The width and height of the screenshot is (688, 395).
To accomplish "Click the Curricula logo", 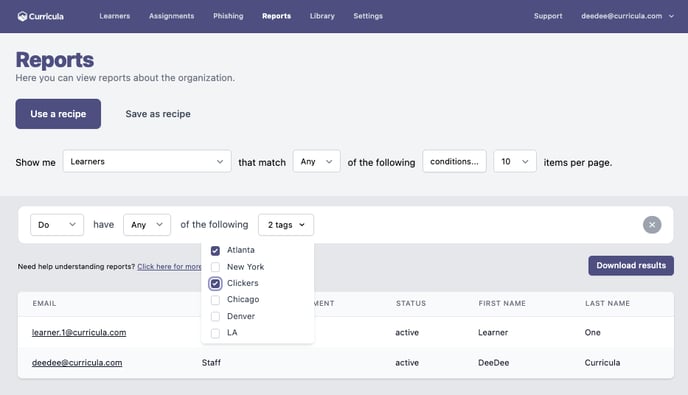I will tap(40, 16).
